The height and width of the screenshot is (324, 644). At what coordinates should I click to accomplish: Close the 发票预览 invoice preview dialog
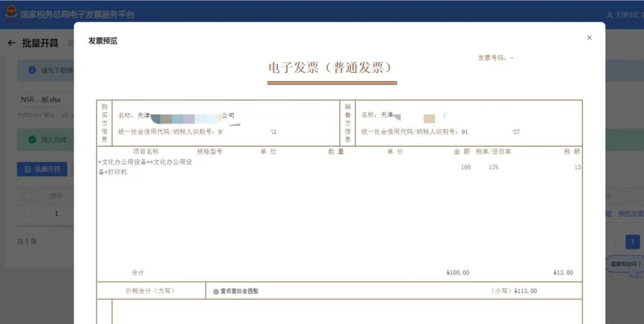point(589,38)
